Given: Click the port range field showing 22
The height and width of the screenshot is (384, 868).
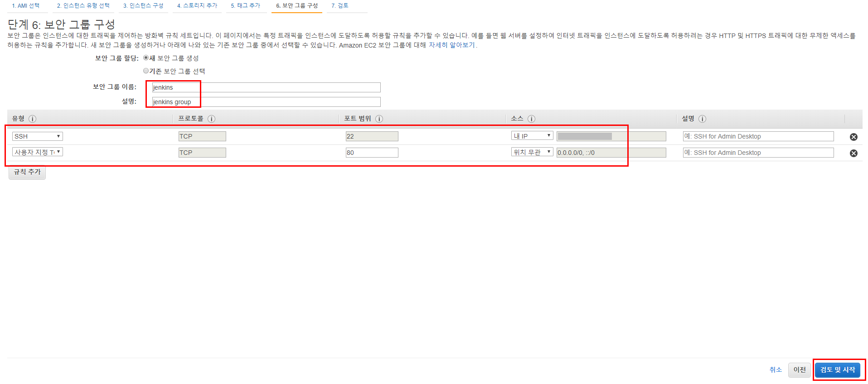Looking at the screenshot, I should click(x=372, y=136).
